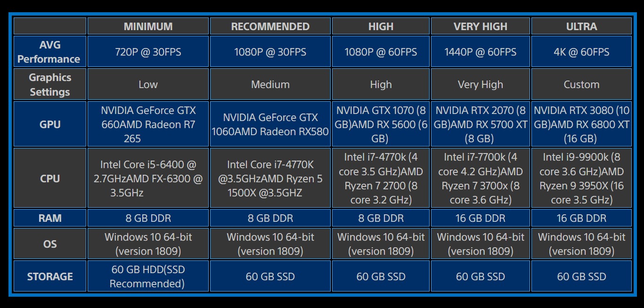Select the 4K @ 60FPS cell
The width and height of the screenshot is (644, 308).
pos(581,52)
